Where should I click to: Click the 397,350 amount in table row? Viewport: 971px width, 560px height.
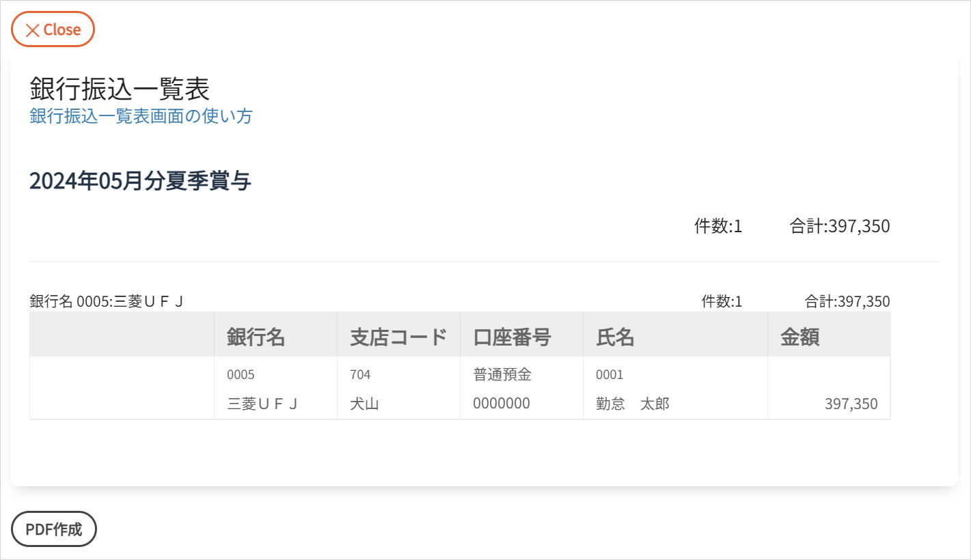point(851,404)
